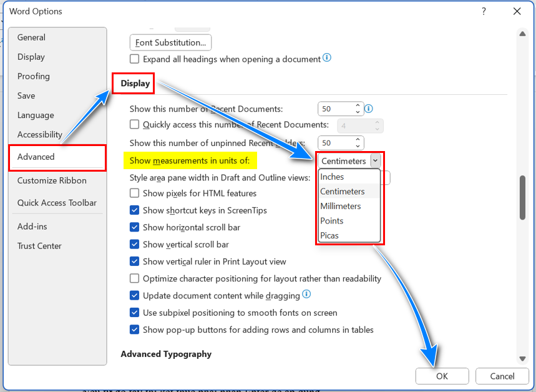Open the Trust Center category

click(57, 246)
